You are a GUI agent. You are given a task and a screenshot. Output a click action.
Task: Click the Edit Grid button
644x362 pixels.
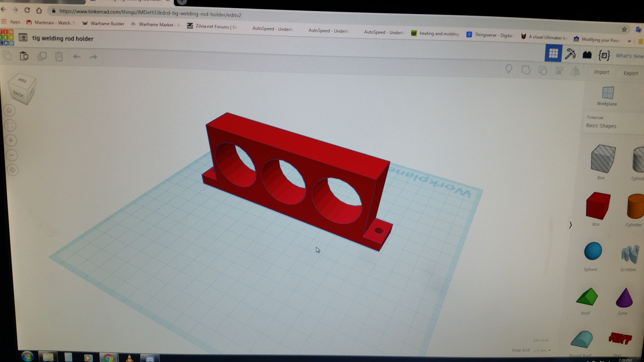point(540,340)
